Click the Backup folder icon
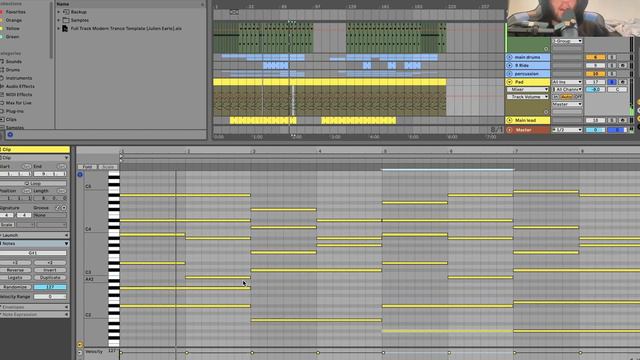This screenshot has height=360, width=640. pyautogui.click(x=66, y=12)
